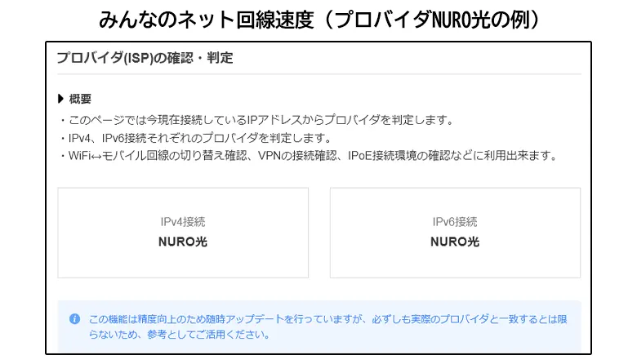Click the 概要 section title
637x364 pixels.
(x=80, y=99)
